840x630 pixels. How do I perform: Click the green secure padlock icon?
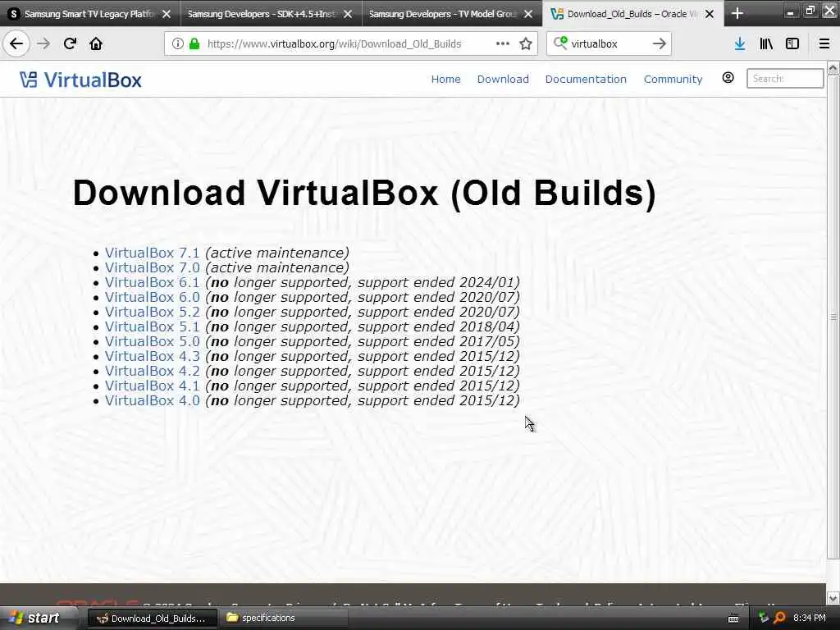[194, 44]
